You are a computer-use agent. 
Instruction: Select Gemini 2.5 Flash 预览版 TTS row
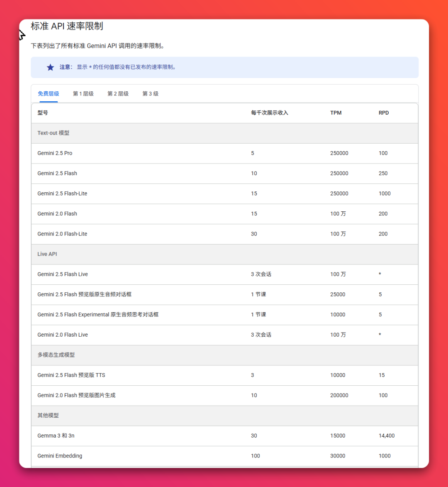tap(224, 375)
